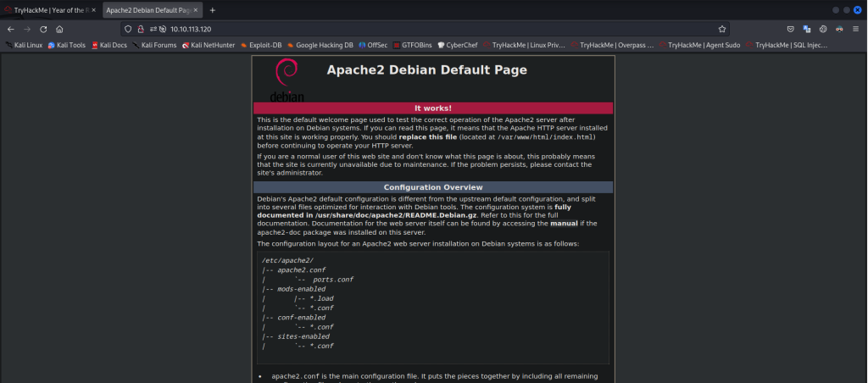Open the CyberChef bookmark
The image size is (868, 383).
(x=462, y=44)
